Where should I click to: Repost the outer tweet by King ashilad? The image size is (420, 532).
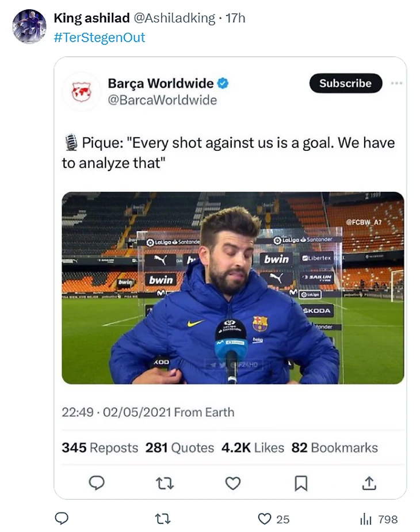tap(163, 518)
